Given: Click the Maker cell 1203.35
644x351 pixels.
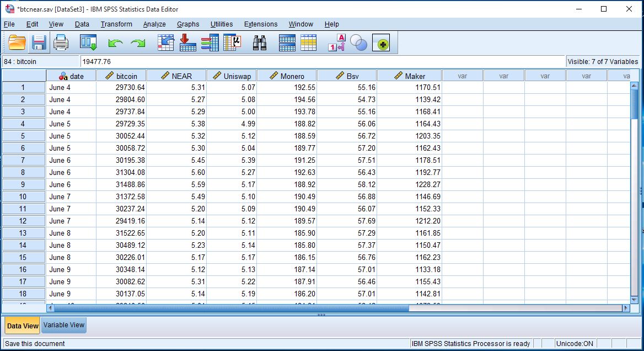Looking at the screenshot, I should pos(410,136).
